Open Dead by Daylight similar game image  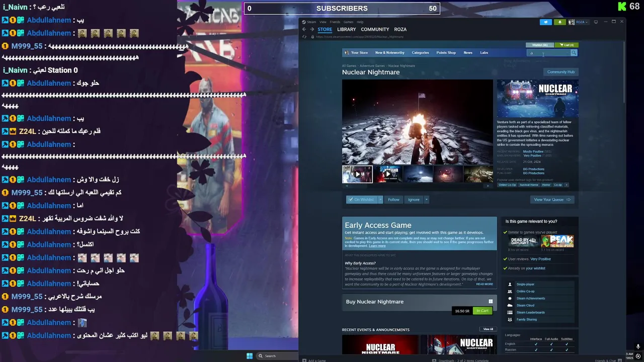click(524, 241)
